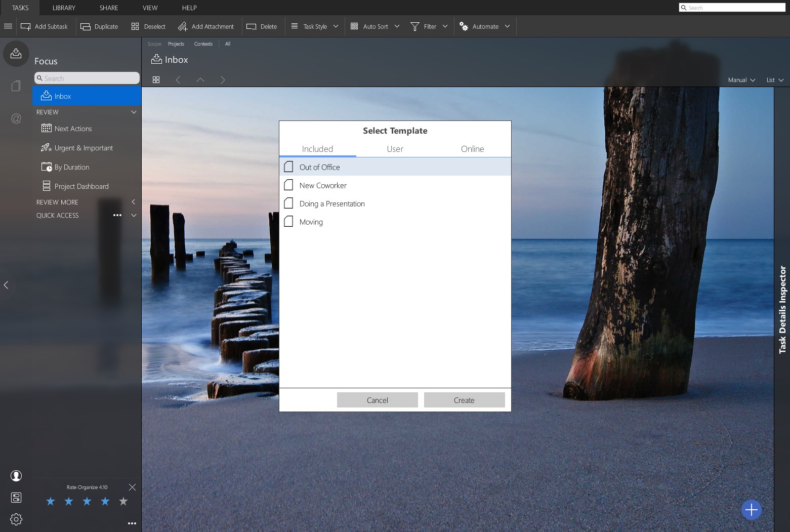Open the settings gear in sidebar
790x532 pixels.
16,519
